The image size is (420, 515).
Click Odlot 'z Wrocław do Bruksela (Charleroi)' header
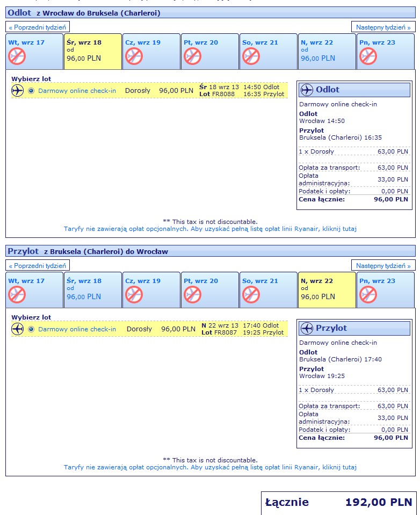(x=98, y=13)
